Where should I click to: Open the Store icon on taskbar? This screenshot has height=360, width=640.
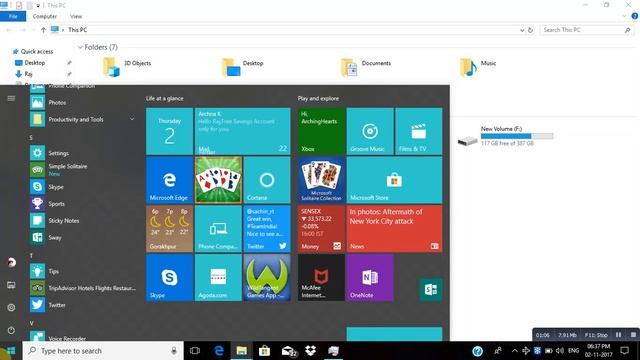264,351
